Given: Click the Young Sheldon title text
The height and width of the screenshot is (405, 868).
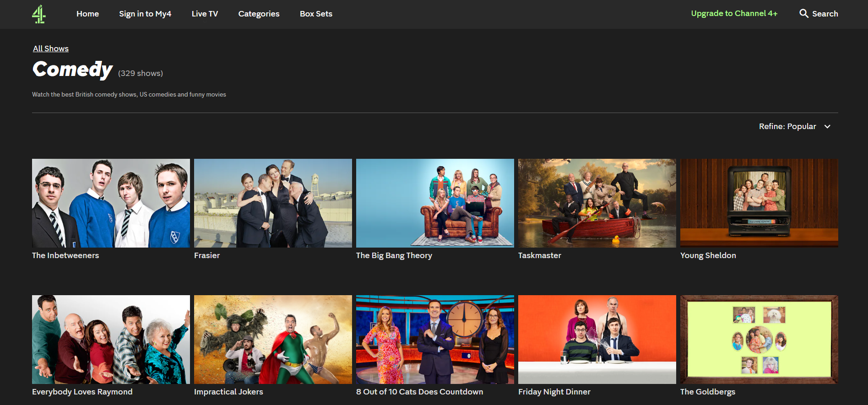Looking at the screenshot, I should pyautogui.click(x=708, y=255).
